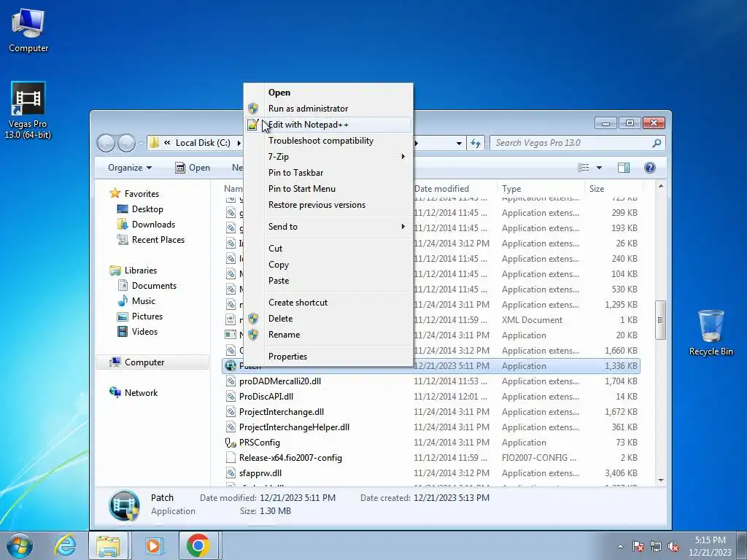
Task: Click the scrollbar down arrow
Action: (x=660, y=480)
